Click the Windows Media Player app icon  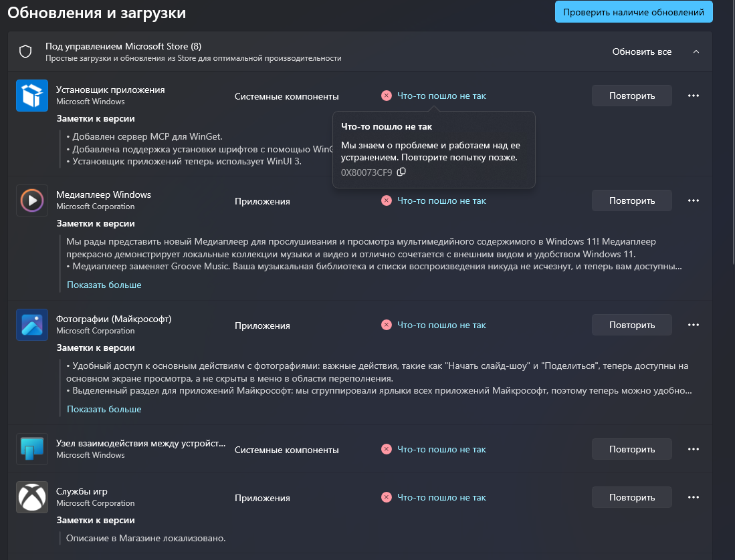(32, 200)
